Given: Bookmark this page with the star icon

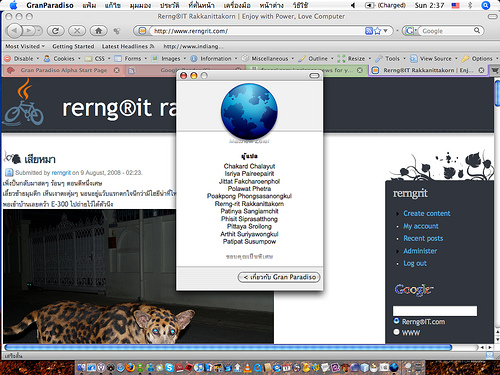Looking at the screenshot, I should (x=377, y=31).
